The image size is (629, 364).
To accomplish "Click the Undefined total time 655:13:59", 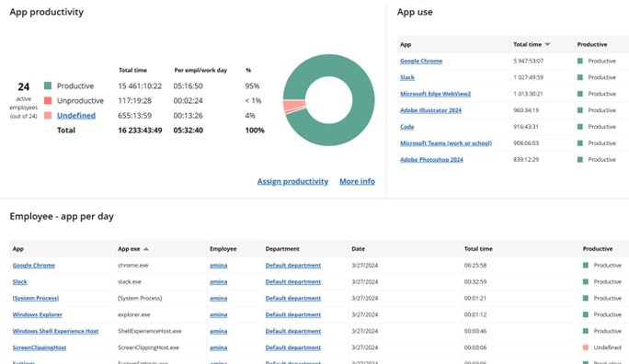I will [x=135, y=116].
